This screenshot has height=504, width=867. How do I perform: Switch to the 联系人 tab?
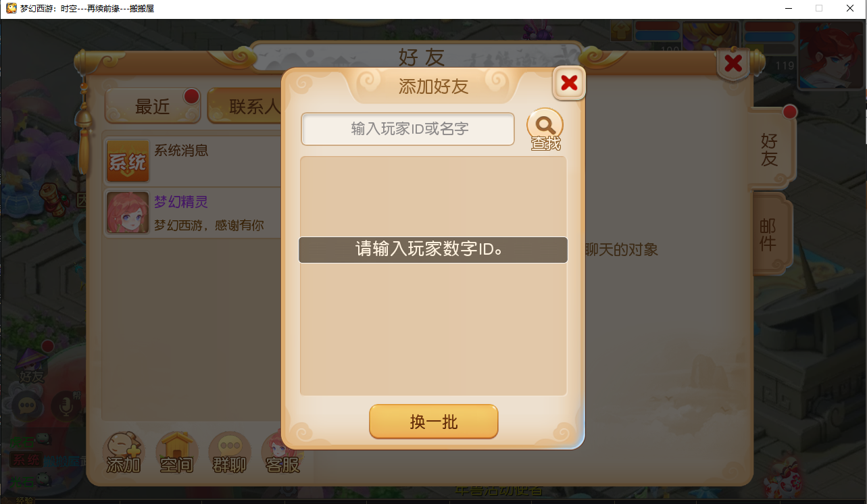pos(245,106)
